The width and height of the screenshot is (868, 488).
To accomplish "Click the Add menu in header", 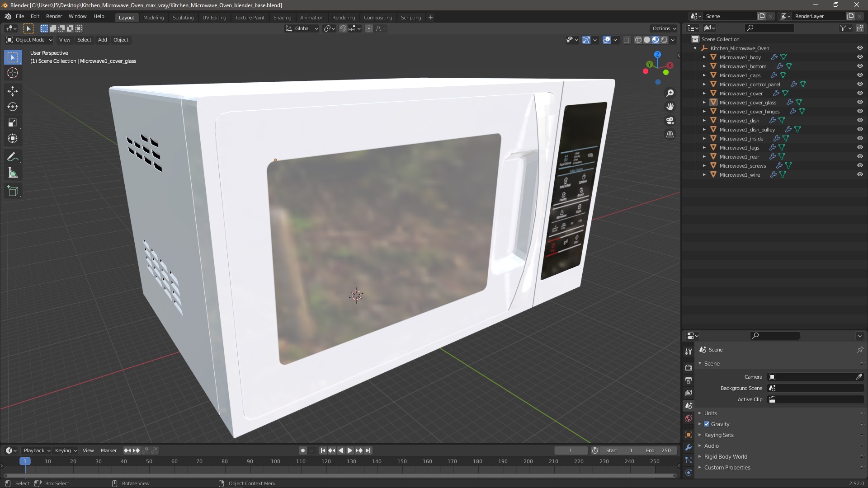I will [x=102, y=39].
